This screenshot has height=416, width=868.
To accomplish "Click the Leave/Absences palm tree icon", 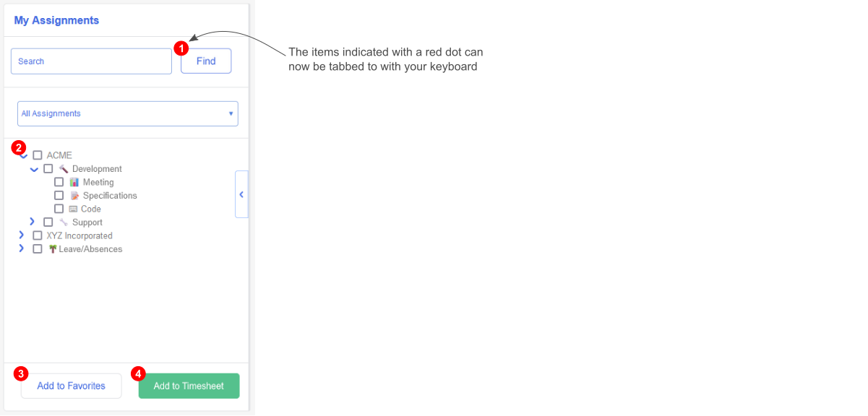I will click(53, 249).
